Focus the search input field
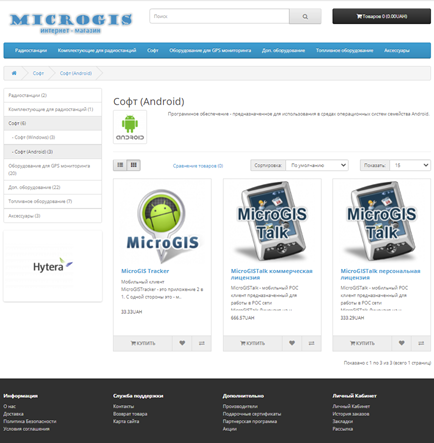The image size is (434, 443). [220, 16]
